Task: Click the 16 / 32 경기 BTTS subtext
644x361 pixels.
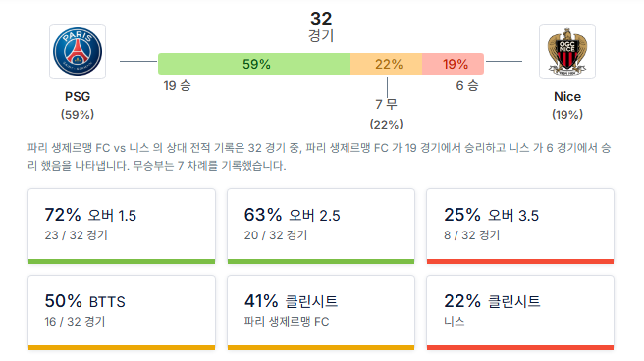Action: [x=75, y=321]
